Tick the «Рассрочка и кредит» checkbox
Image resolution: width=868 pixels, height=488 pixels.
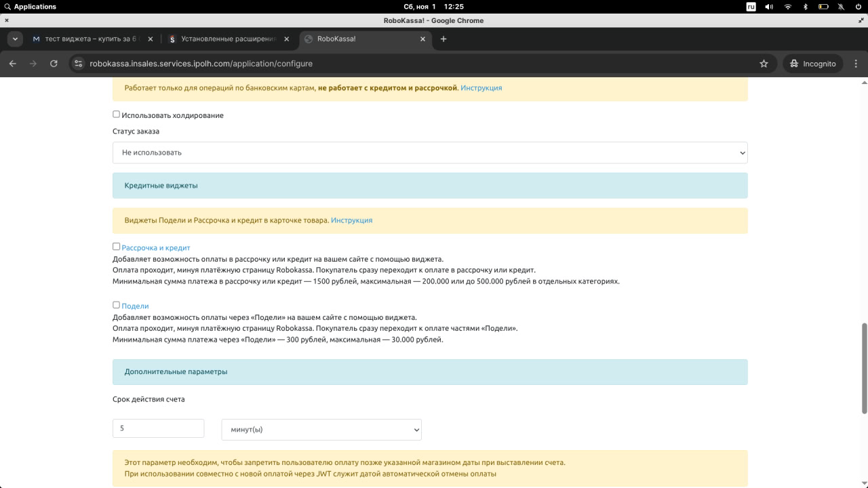[116, 247]
